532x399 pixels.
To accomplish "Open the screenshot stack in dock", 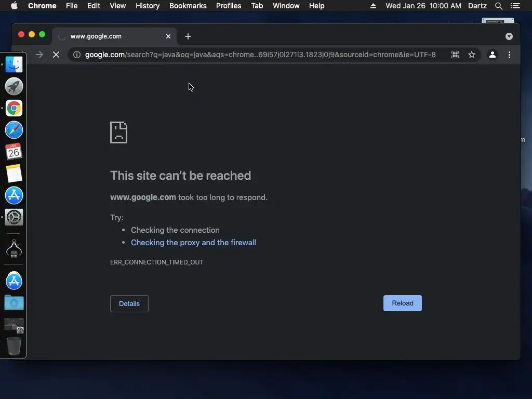I will coord(14,325).
